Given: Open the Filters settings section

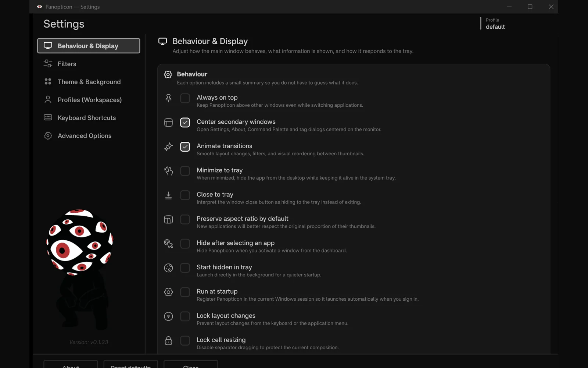Looking at the screenshot, I should click(x=89, y=64).
